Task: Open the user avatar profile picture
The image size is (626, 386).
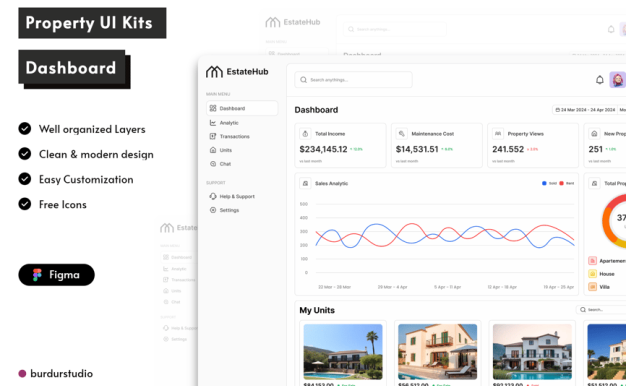Action: (x=617, y=80)
